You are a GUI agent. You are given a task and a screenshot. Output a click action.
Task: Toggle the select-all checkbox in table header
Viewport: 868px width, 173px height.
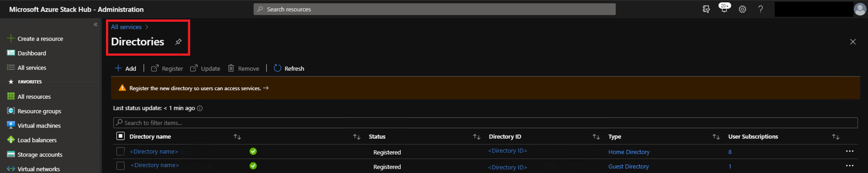[120, 136]
